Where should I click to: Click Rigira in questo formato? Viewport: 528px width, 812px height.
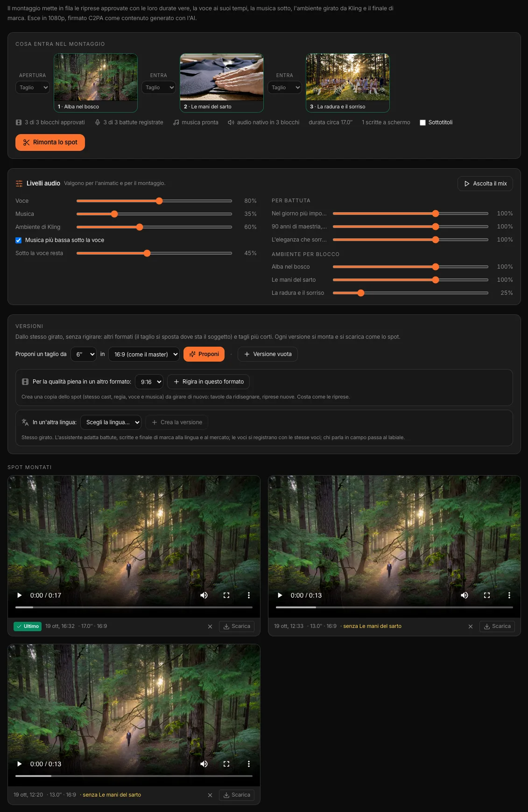208,382
